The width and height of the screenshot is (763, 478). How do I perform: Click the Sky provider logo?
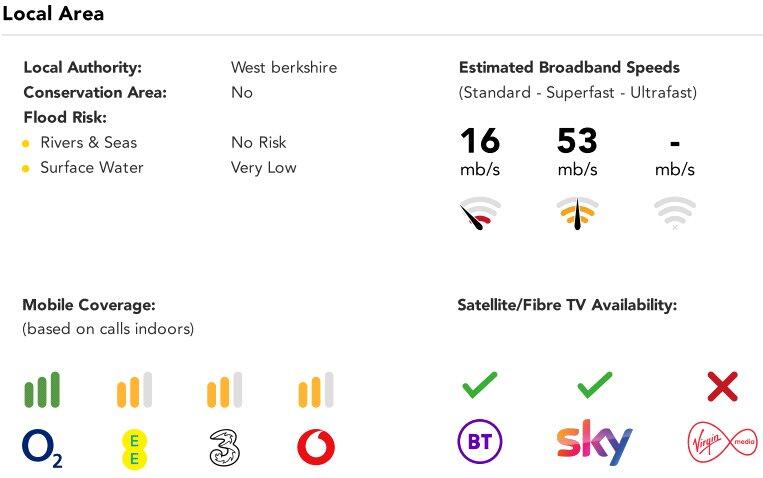pyautogui.click(x=594, y=442)
